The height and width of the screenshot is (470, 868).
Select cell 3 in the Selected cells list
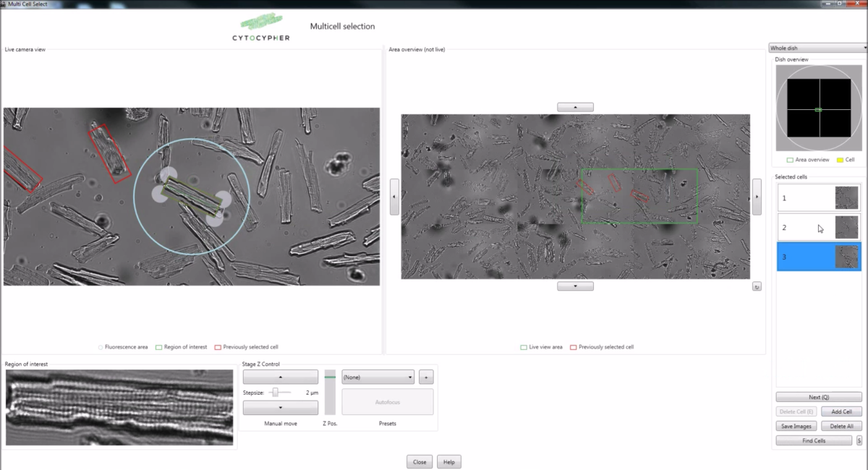pyautogui.click(x=818, y=256)
